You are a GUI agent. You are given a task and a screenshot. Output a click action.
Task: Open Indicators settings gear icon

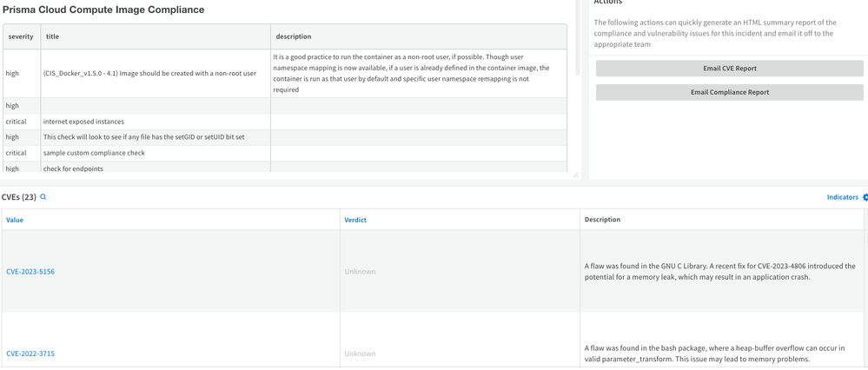click(x=865, y=197)
